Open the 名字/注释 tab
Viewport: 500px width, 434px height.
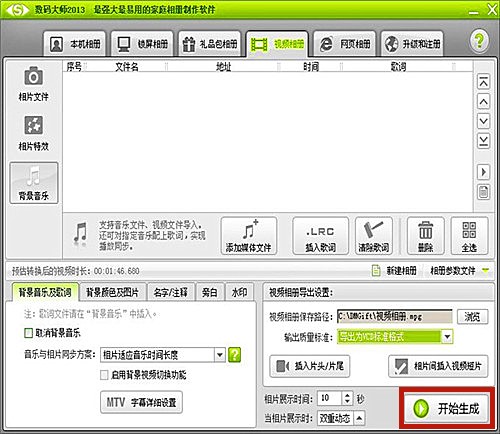click(170, 292)
